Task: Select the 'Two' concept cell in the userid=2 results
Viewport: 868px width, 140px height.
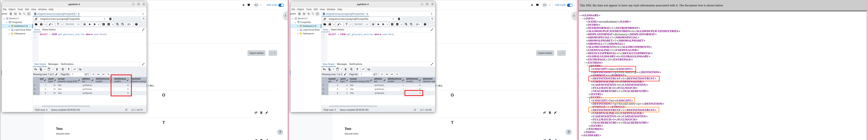Action: click(x=361, y=93)
